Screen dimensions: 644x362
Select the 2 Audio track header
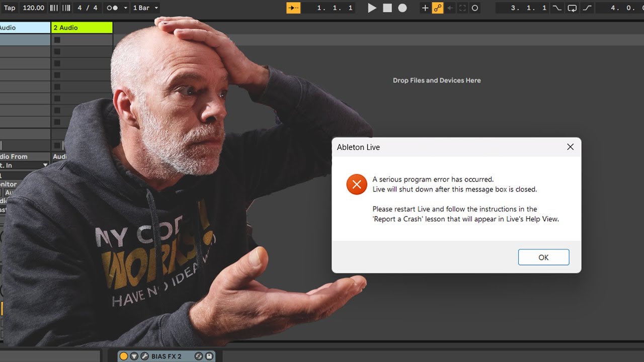tap(82, 28)
